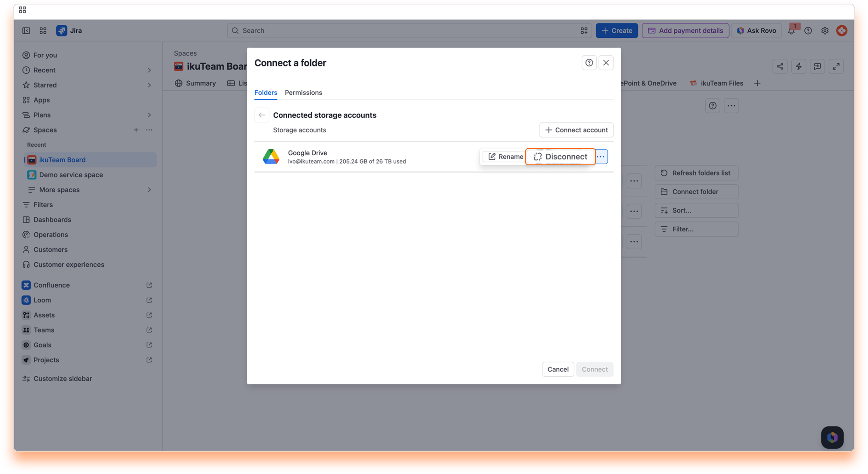Click the help icon in Connect a folder dialog
The width and height of the screenshot is (868, 474).
[x=589, y=63]
